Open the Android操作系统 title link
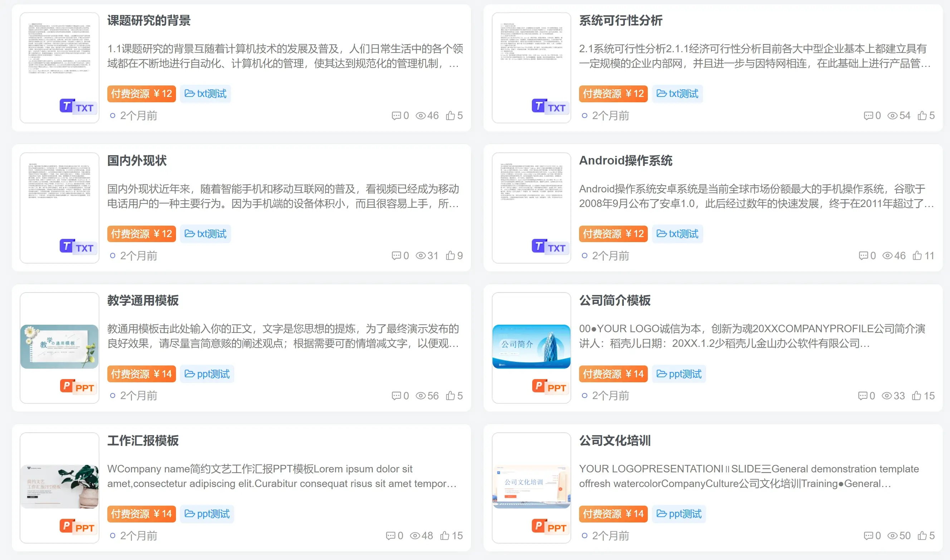 coord(626,161)
